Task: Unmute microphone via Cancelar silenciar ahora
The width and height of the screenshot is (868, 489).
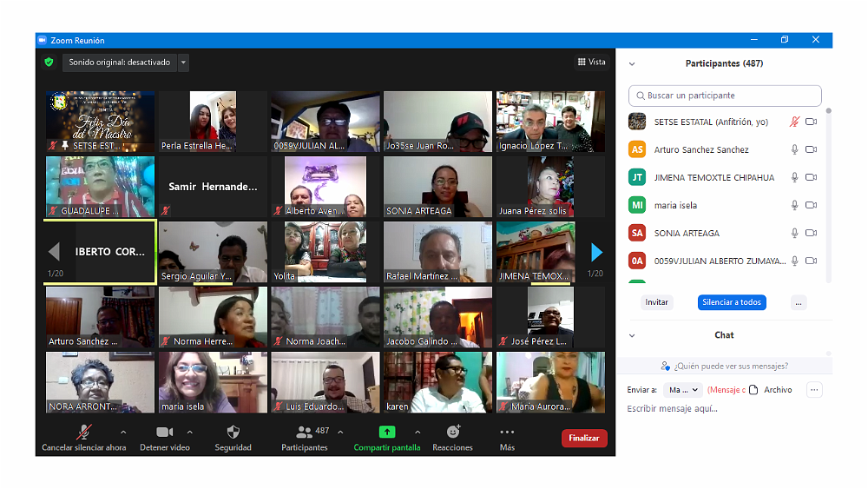Action: 83,432
